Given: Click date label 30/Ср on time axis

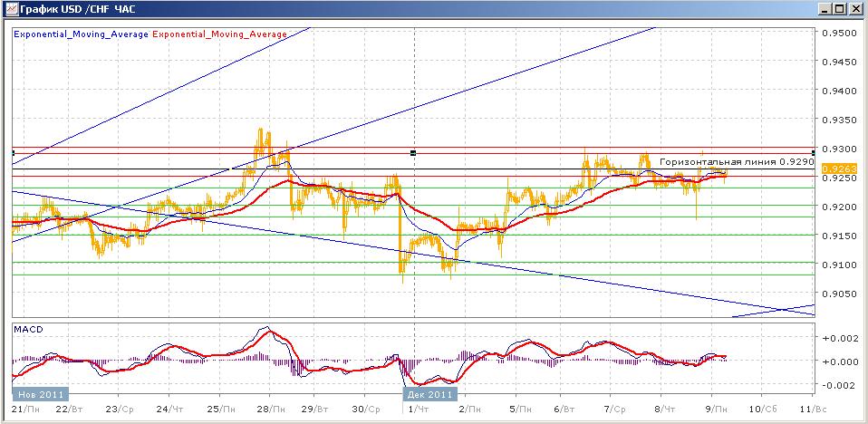Looking at the screenshot, I should [367, 409].
